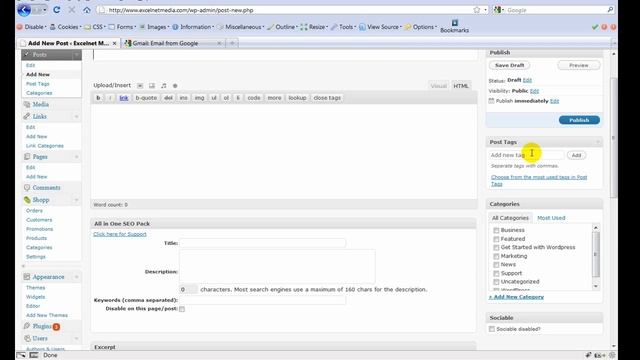Expand the Appearance menu arrow
640x360 pixels.
click(76, 277)
